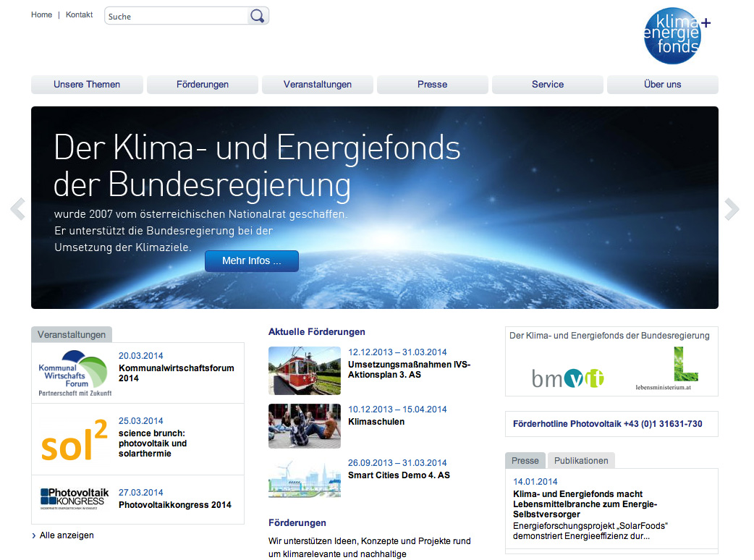Viewport: 754px width, 560px height.
Task: Select the Veranstaltungen tab in the events box
Action: coord(72,334)
